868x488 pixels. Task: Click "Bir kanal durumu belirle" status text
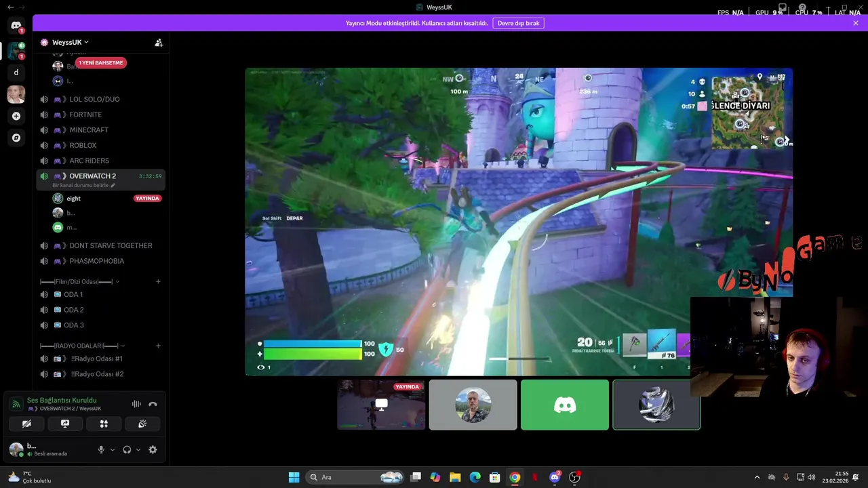coord(80,185)
